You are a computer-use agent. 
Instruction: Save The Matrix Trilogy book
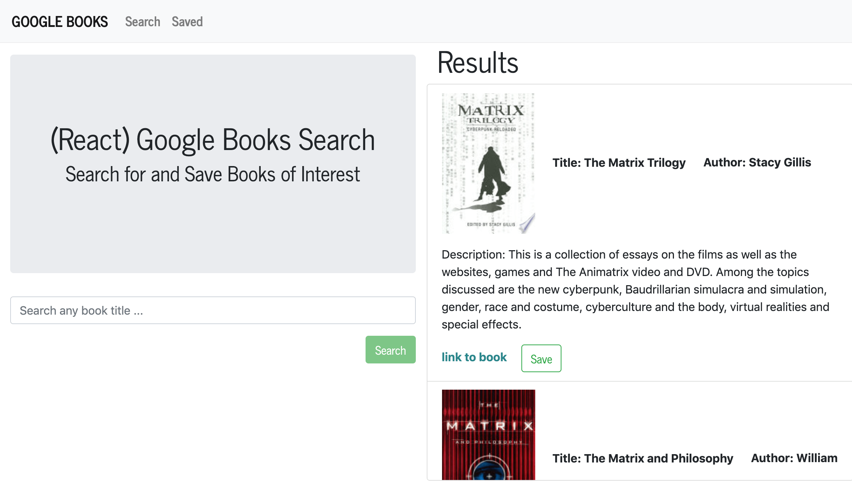point(541,359)
